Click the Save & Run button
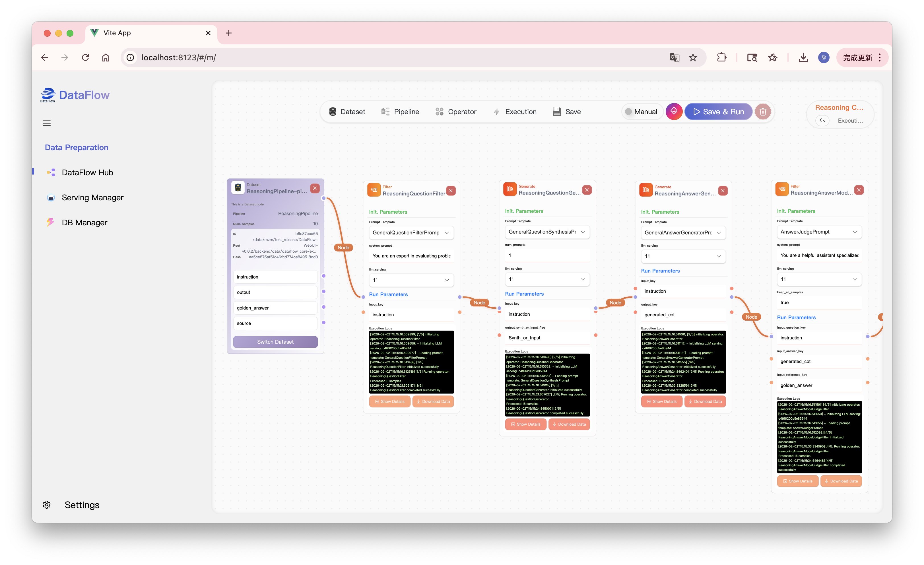 [718, 112]
